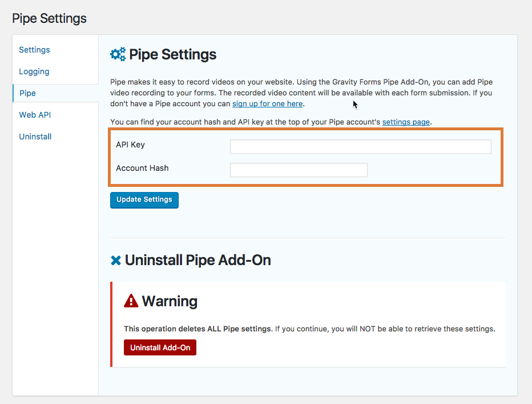This screenshot has height=404, width=532.
Task: Click the Warning heading text
Action: point(170,301)
